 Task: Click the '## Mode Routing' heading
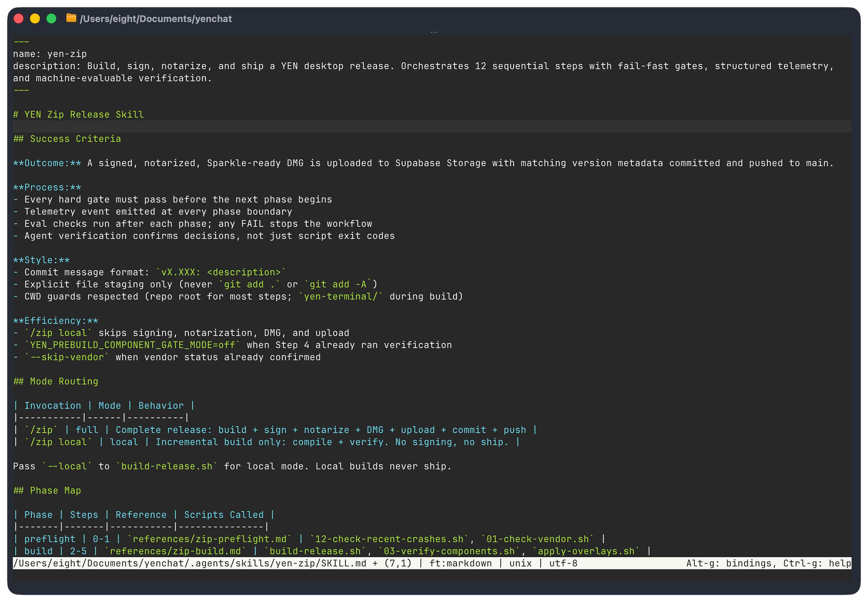56,381
